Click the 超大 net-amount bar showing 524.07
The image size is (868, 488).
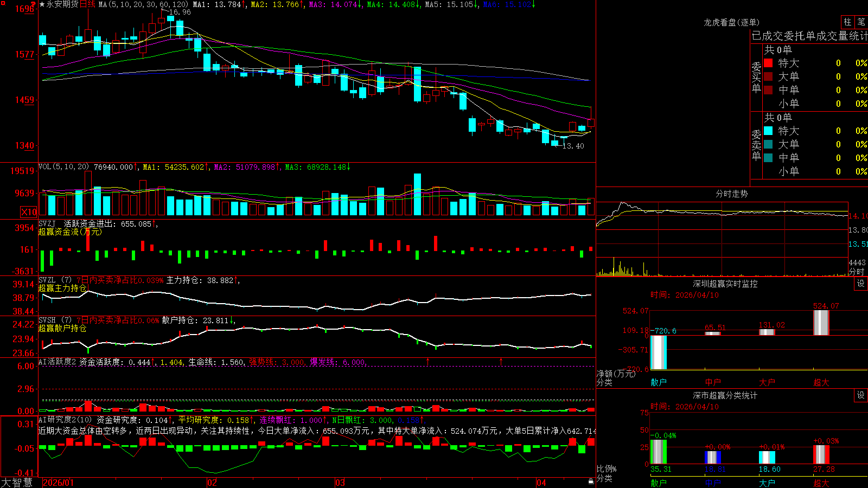click(x=821, y=323)
